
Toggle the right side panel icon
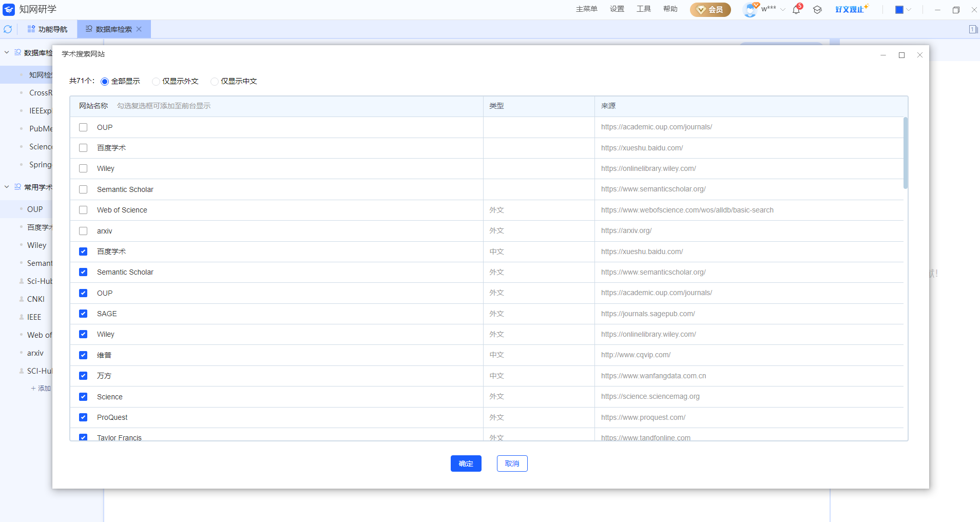[973, 29]
